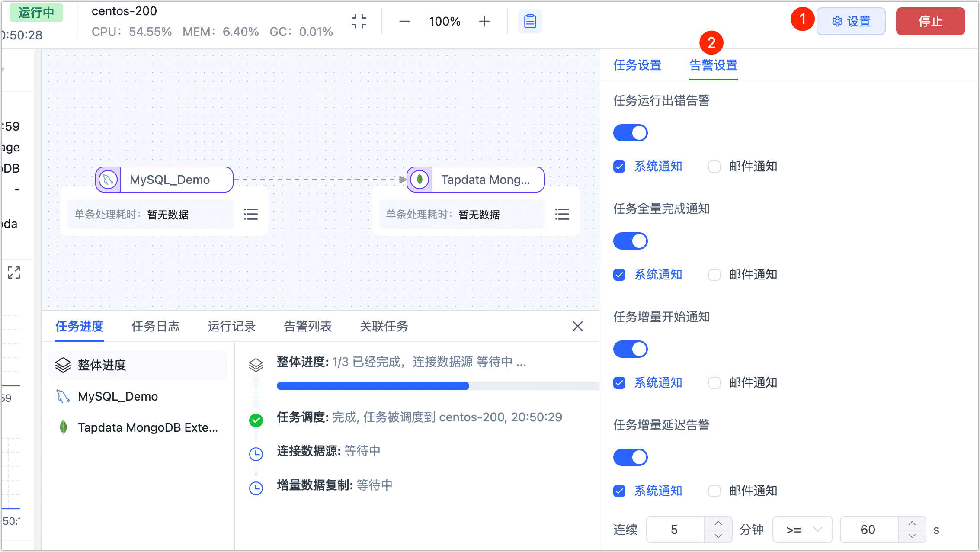980x552 pixels.
Task: Zoom out the canvas with the minus icon
Action: coord(404,21)
